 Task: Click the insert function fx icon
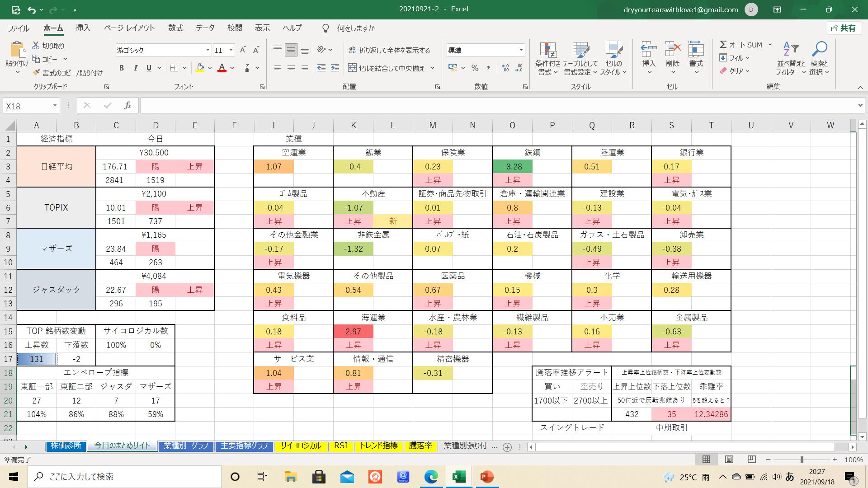click(x=127, y=106)
